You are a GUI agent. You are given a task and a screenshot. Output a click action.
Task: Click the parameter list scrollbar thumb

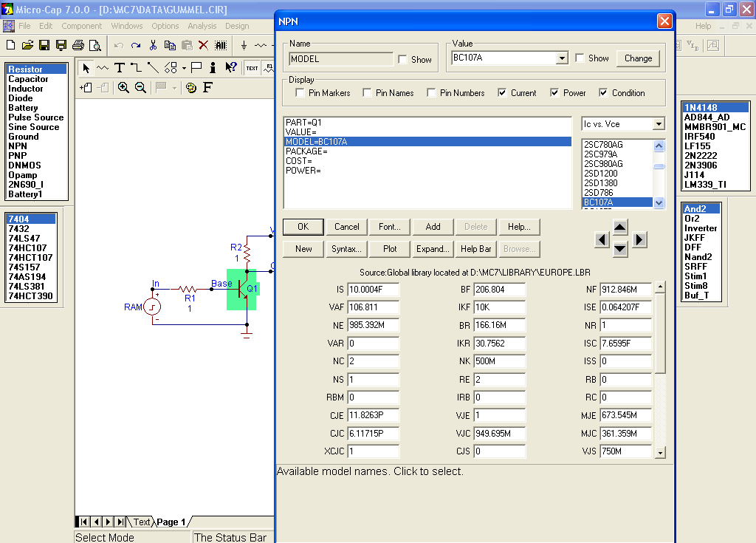660,333
